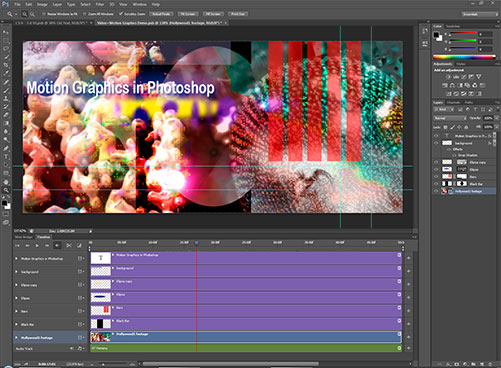Click the Fill Screen button
This screenshot has width=501, height=368.
point(213,14)
